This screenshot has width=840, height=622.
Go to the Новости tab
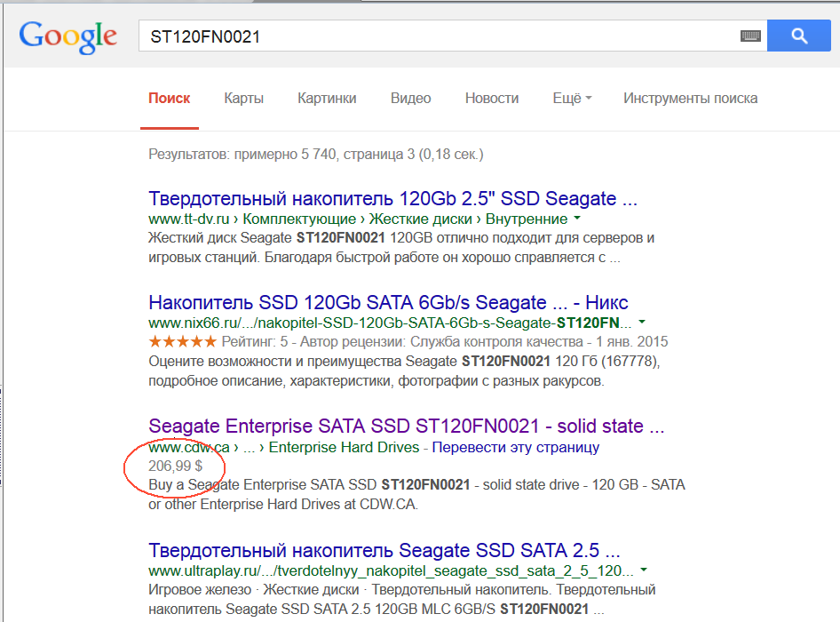click(491, 99)
